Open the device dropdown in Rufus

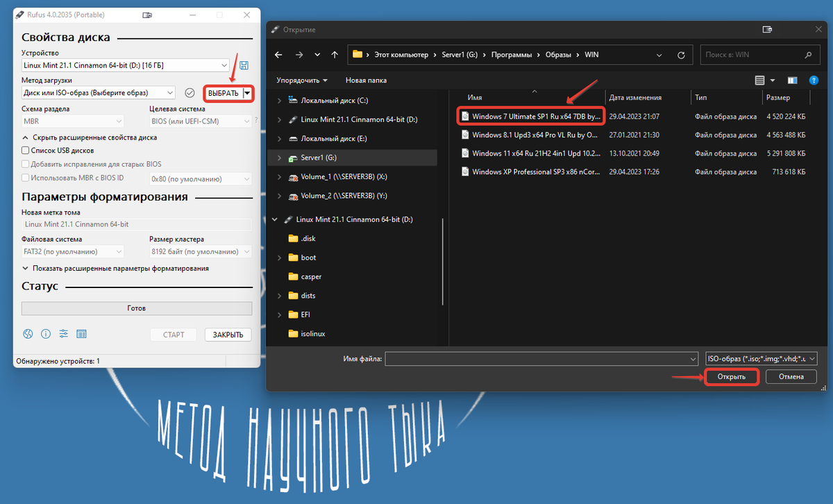coord(224,65)
